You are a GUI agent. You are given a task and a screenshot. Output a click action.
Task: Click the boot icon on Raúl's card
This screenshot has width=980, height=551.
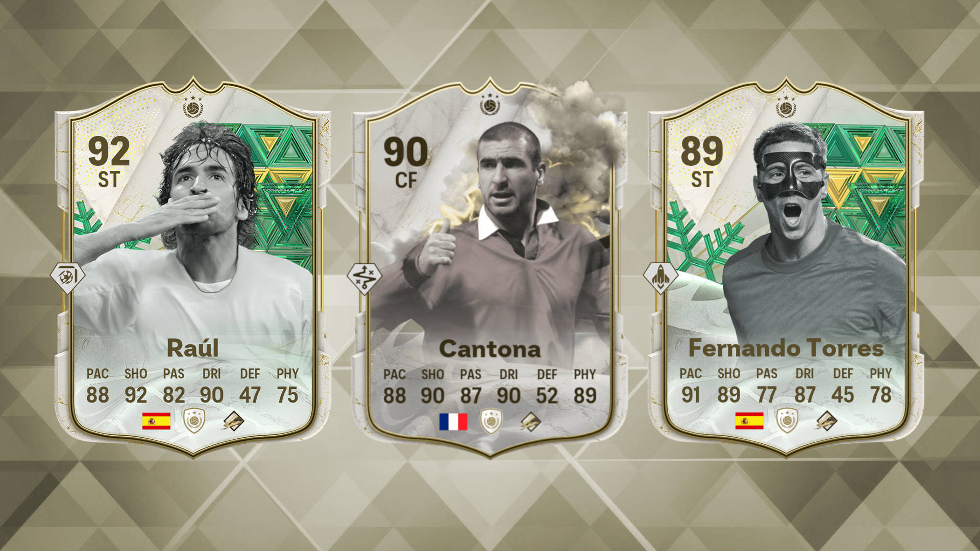tap(233, 421)
